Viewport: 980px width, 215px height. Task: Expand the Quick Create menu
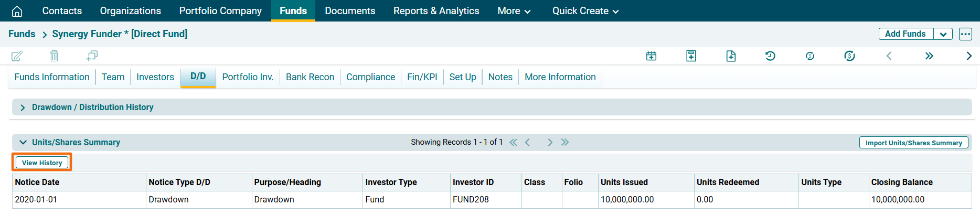pos(585,11)
